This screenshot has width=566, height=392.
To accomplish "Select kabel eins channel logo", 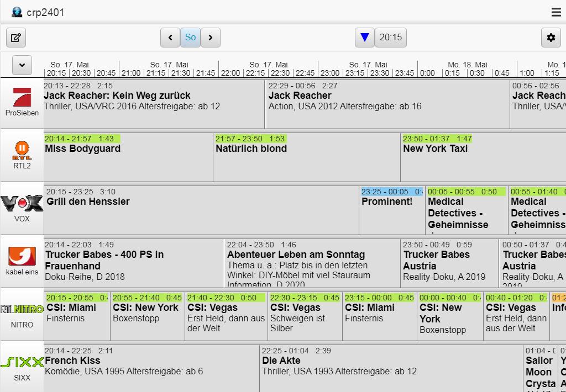I will point(22,256).
